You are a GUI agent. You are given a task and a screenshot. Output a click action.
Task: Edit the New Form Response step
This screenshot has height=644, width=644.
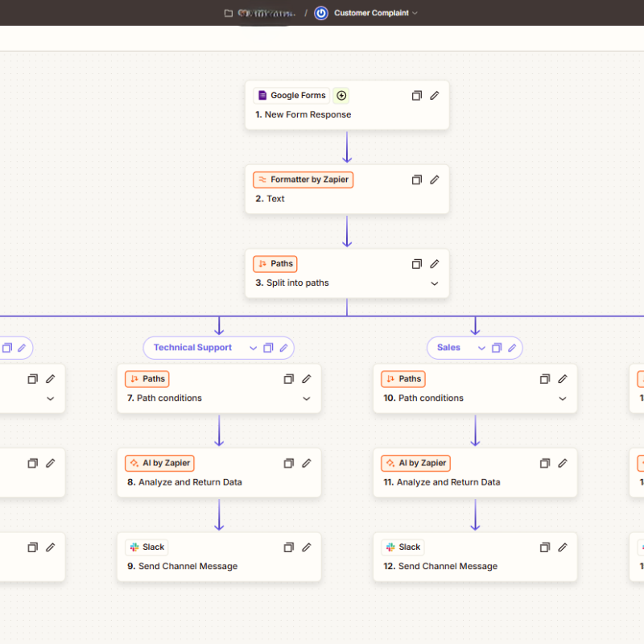435,96
